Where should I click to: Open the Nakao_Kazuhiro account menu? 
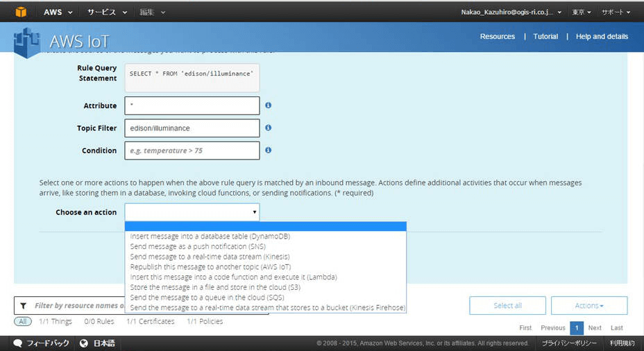[511, 12]
